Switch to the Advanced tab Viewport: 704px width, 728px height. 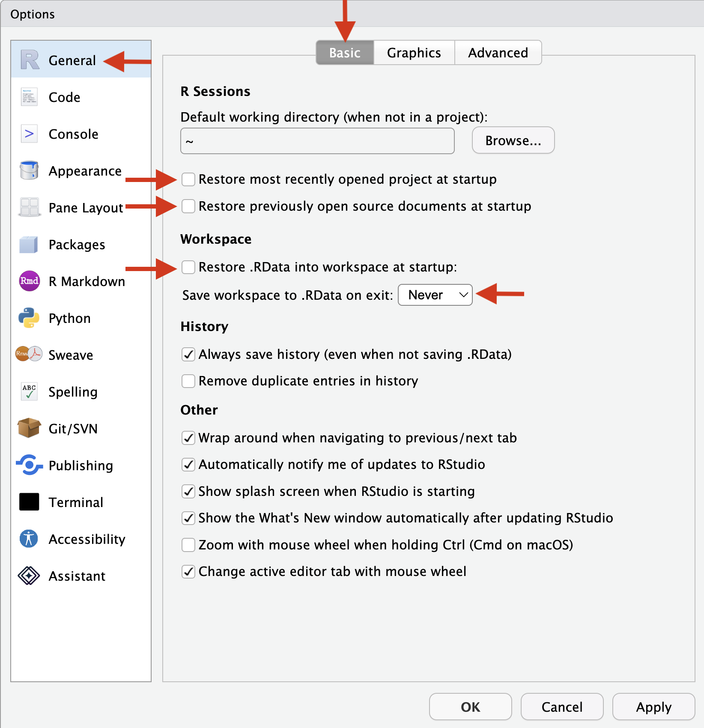click(498, 53)
